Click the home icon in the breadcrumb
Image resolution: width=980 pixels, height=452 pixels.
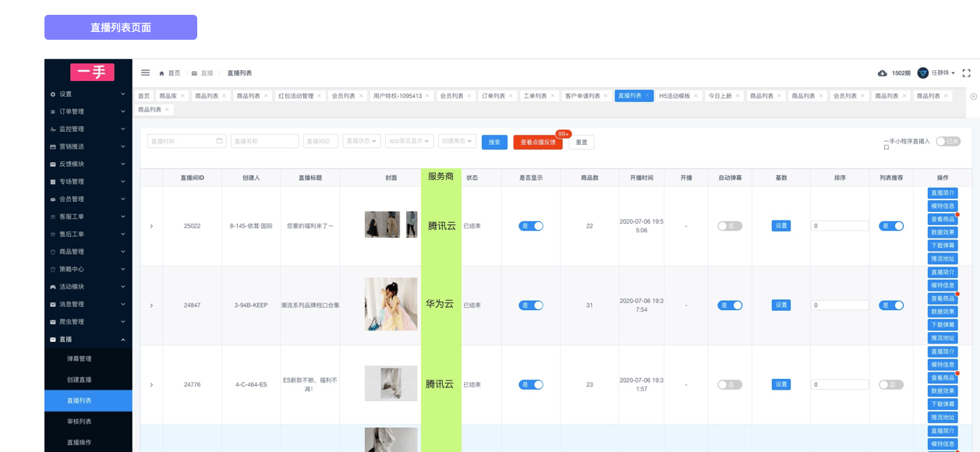click(161, 73)
